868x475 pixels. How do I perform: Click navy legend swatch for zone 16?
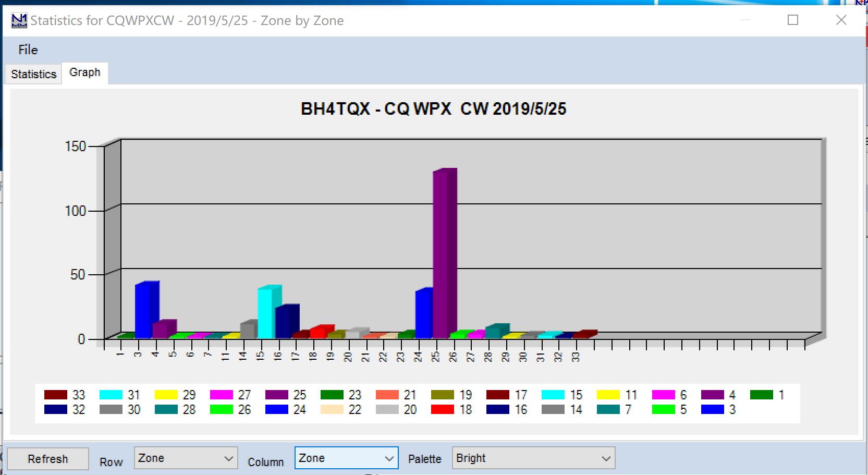[498, 409]
